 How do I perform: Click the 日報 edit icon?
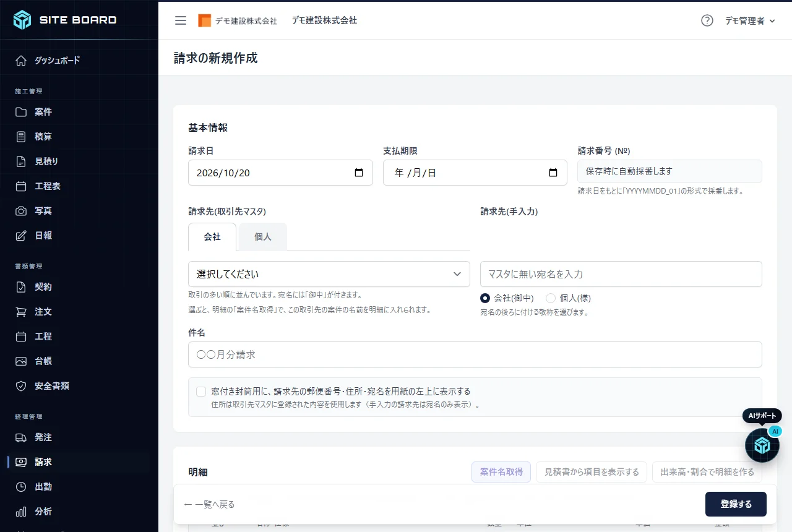tap(21, 236)
